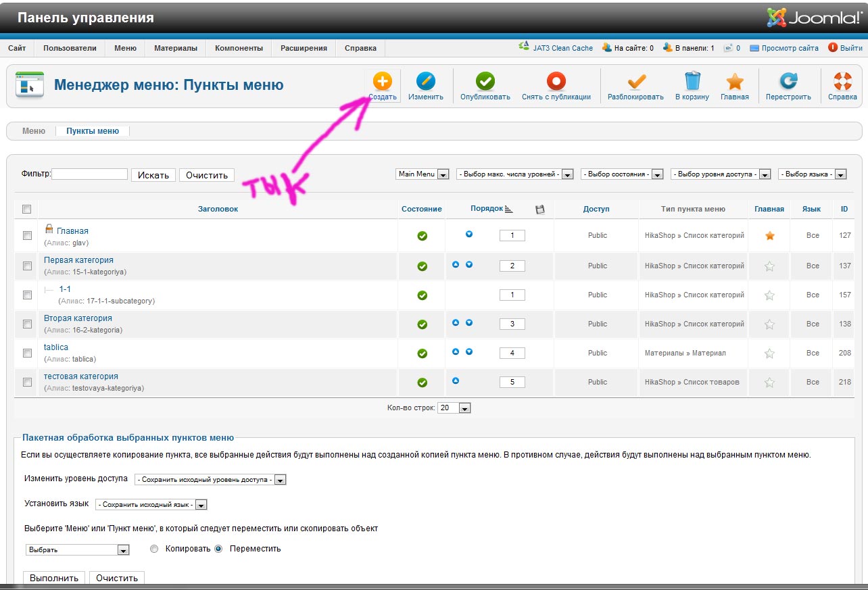Open the тестовая категория menu item link
This screenshot has width=868, height=590.
(81, 376)
